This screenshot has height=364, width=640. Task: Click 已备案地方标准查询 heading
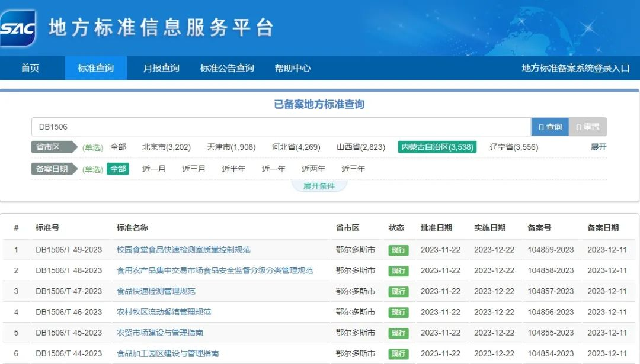[319, 104]
